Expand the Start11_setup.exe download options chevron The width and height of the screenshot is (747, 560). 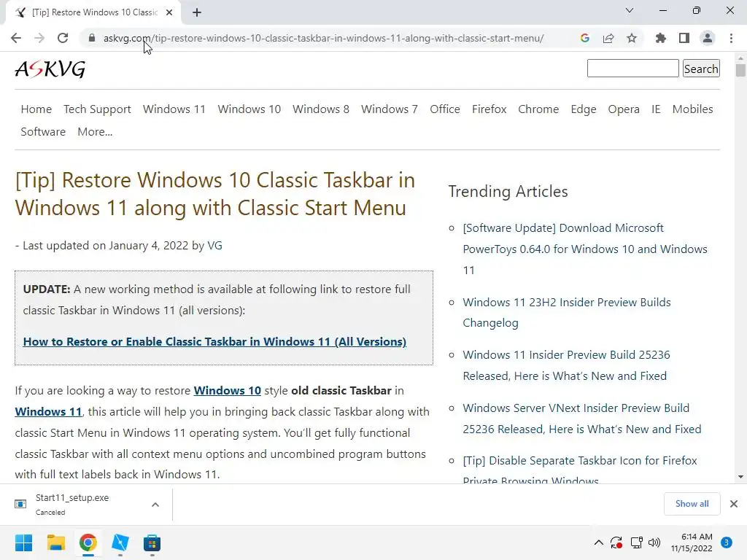pyautogui.click(x=155, y=505)
